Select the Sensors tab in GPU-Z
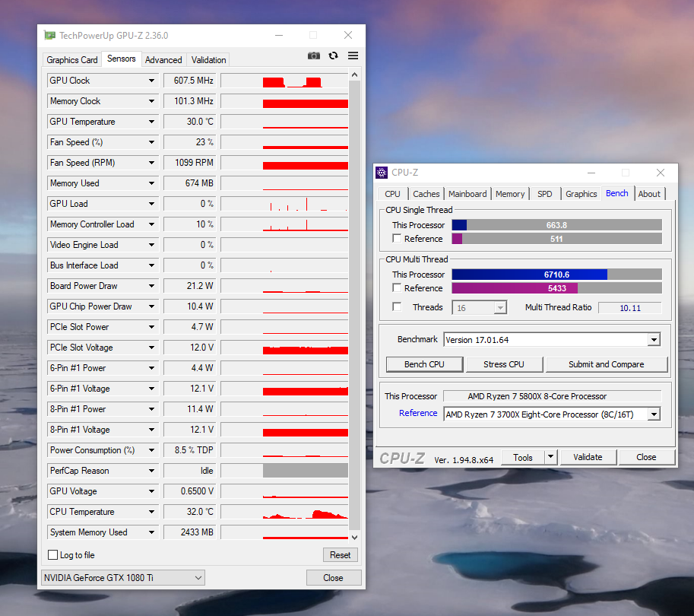Image resolution: width=694 pixels, height=616 pixels. coord(122,59)
